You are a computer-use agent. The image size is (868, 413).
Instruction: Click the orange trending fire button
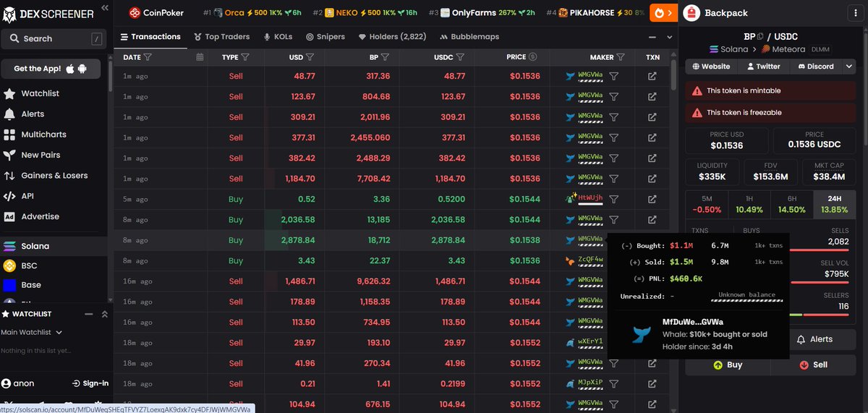point(662,12)
